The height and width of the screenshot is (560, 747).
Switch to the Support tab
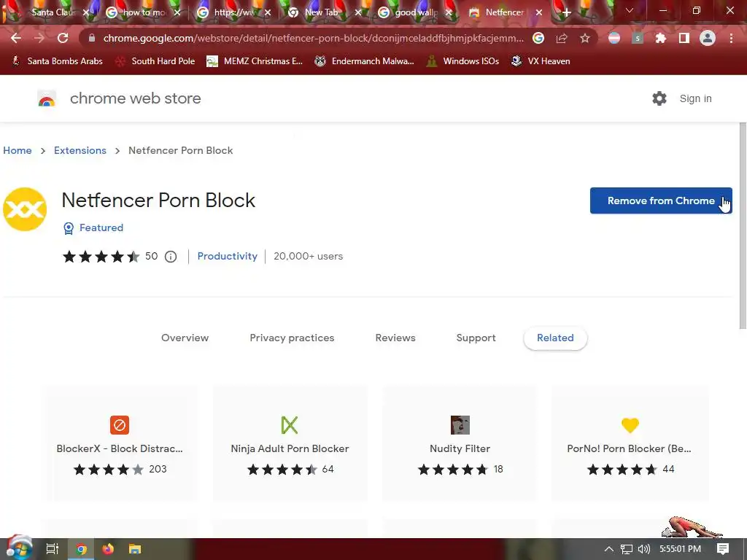click(476, 338)
